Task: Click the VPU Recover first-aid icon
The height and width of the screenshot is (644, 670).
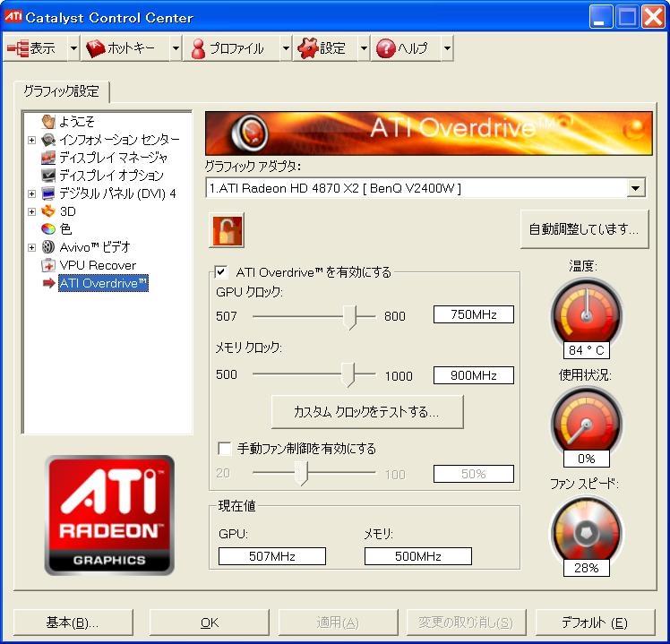Action: pos(48,265)
